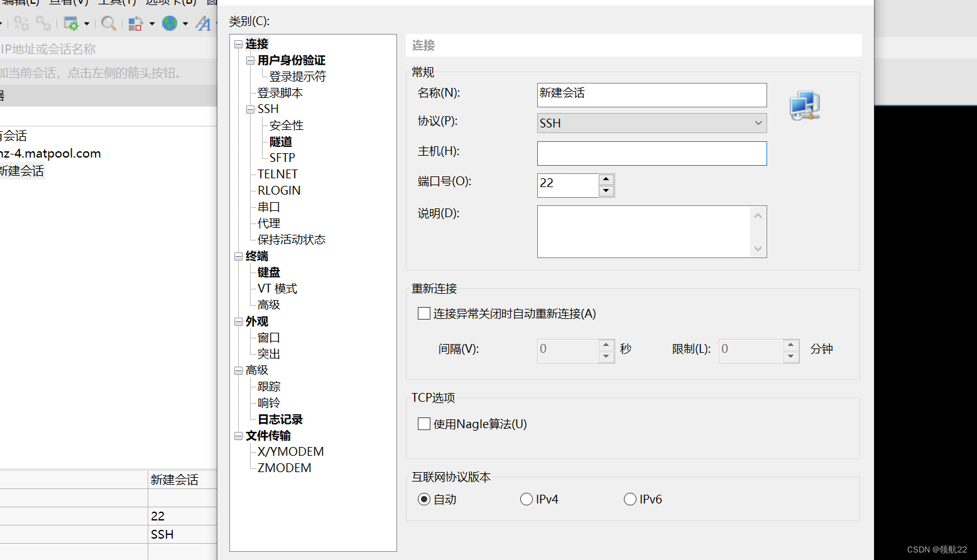Open the 工具(T) menu in main window
977x560 pixels.
(117, 3)
